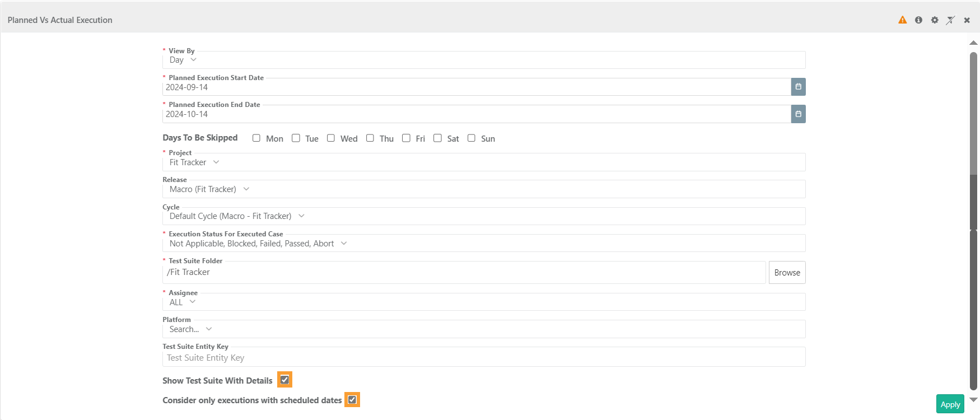Open calendar for Planned Execution End Date

coord(798,114)
